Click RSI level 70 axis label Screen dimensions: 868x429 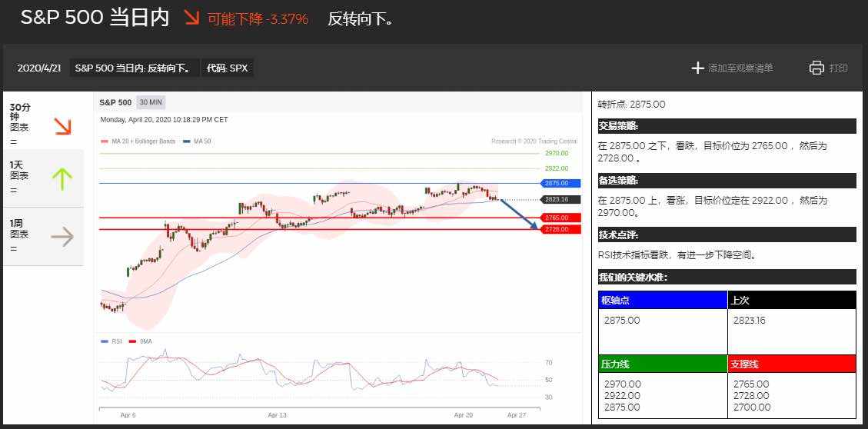click(549, 363)
